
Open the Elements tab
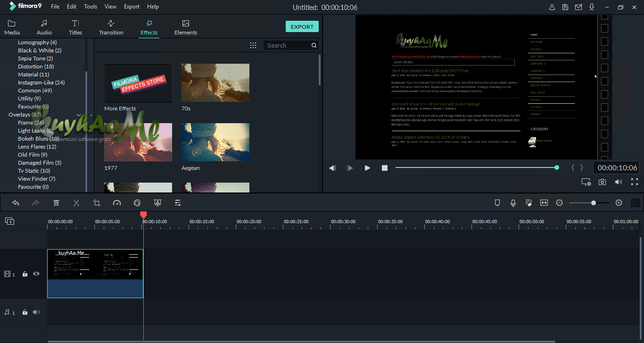point(186,27)
